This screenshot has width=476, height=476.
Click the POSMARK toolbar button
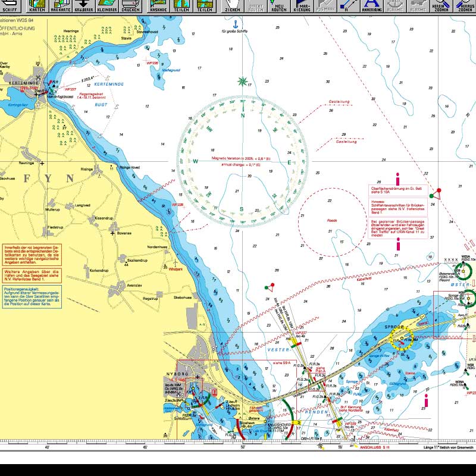click(x=324, y=7)
